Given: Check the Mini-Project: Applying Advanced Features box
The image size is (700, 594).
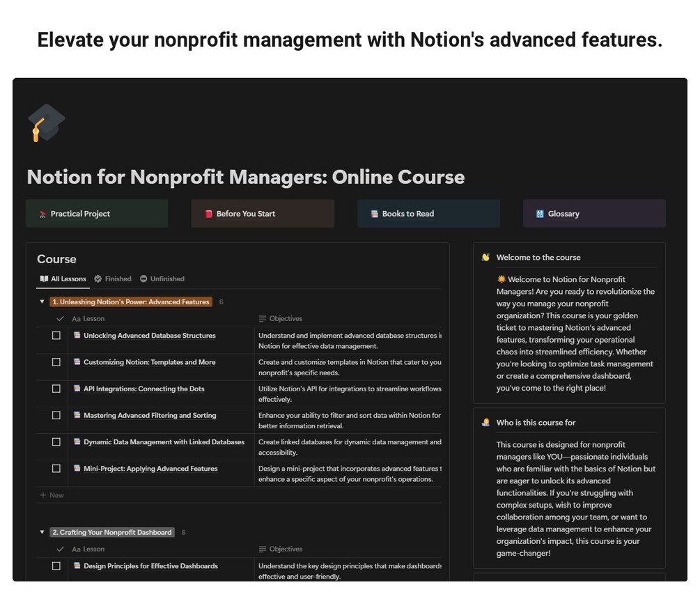Looking at the screenshot, I should coord(56,469).
